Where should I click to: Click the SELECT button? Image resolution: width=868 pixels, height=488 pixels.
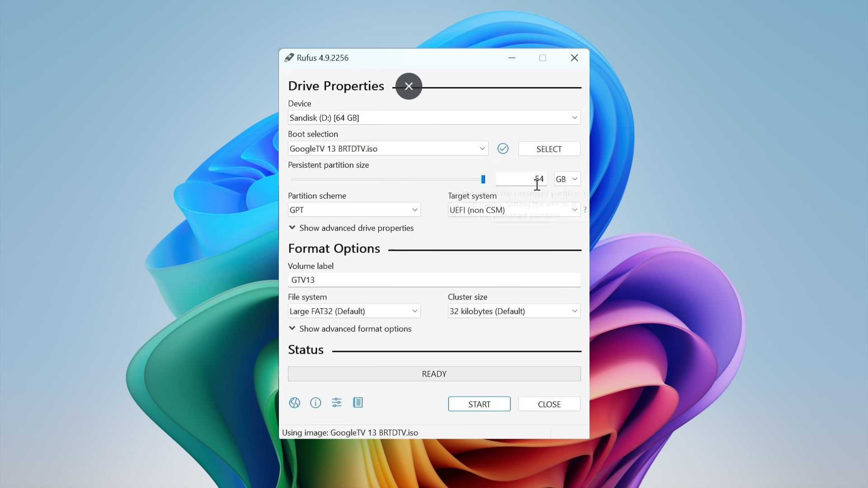click(549, 149)
